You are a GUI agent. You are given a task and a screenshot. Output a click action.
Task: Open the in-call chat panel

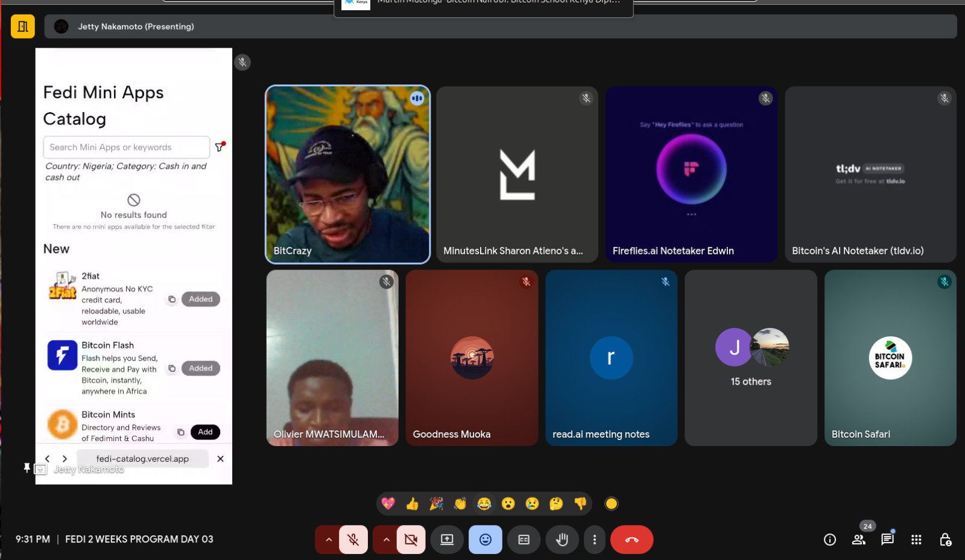(887, 540)
